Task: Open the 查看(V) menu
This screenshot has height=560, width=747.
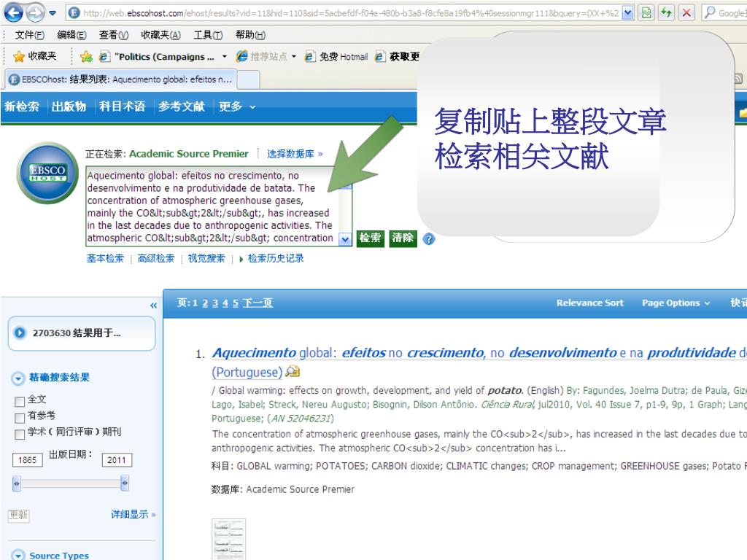Action: (x=113, y=35)
